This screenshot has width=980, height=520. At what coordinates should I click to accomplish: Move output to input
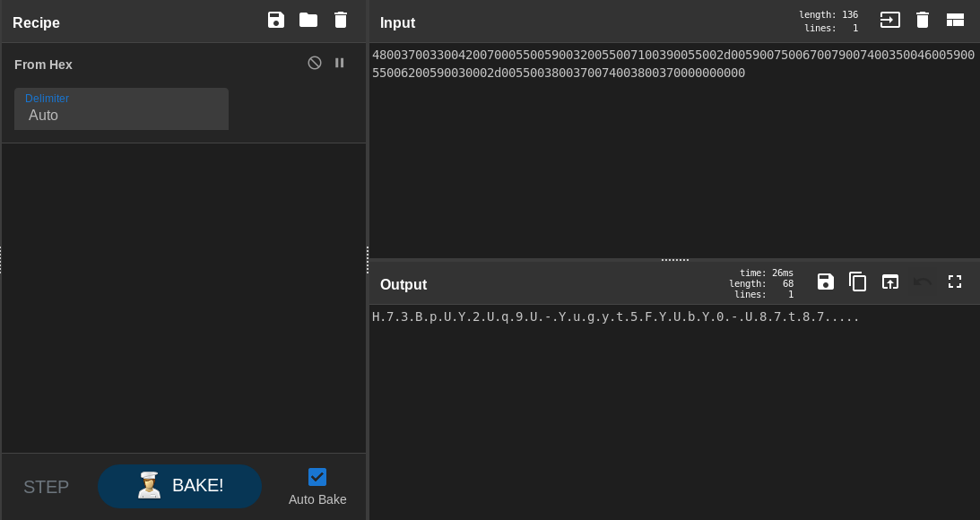[x=890, y=282]
